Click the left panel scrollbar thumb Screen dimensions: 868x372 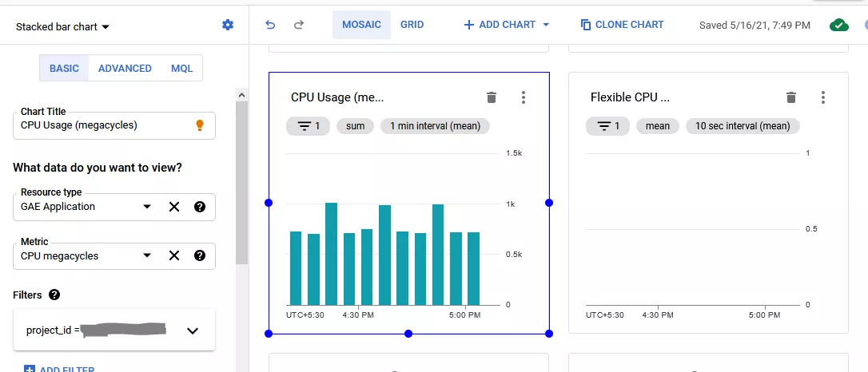click(x=241, y=182)
